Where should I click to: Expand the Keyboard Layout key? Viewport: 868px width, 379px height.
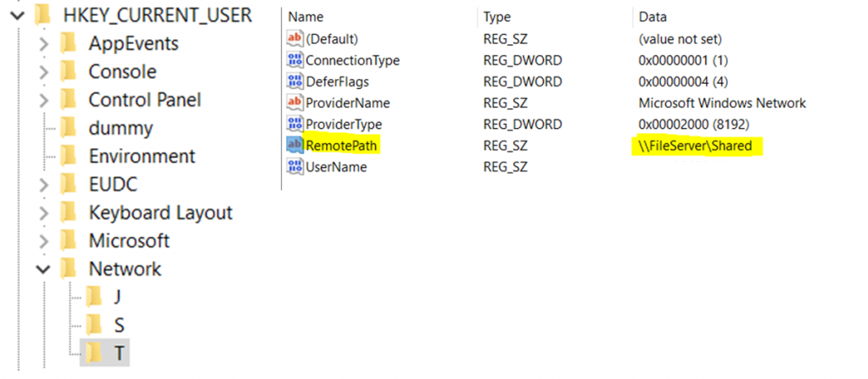pos(44,213)
